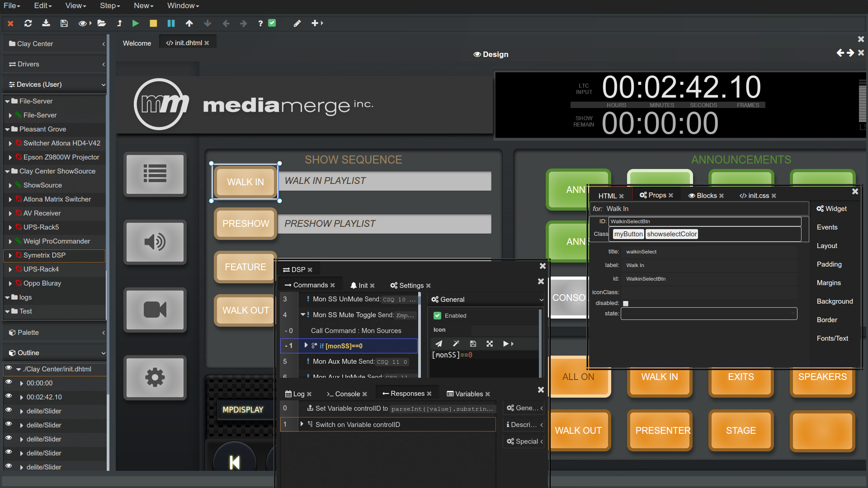Image resolution: width=868 pixels, height=488 pixels.
Task: Click the refresh icon in top toolbar
Action: pyautogui.click(x=28, y=23)
